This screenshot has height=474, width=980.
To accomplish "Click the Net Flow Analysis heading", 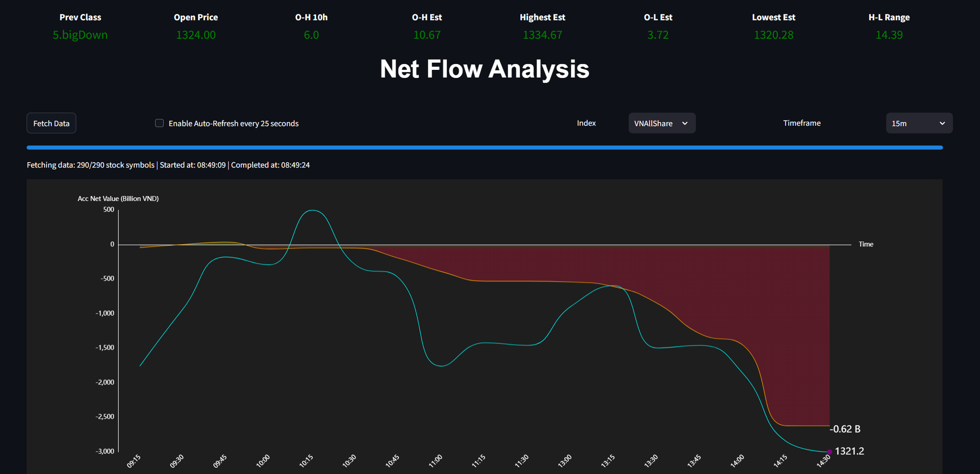I will point(484,69).
